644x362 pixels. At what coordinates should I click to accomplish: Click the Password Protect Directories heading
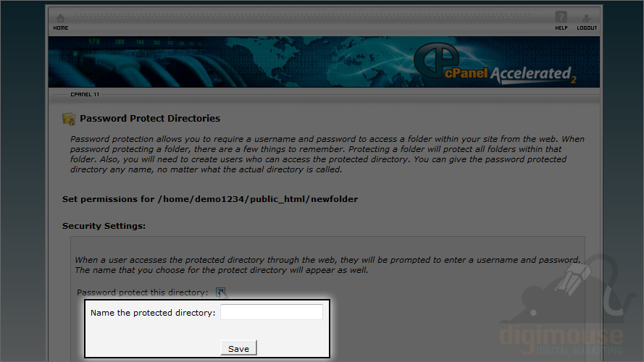click(150, 118)
